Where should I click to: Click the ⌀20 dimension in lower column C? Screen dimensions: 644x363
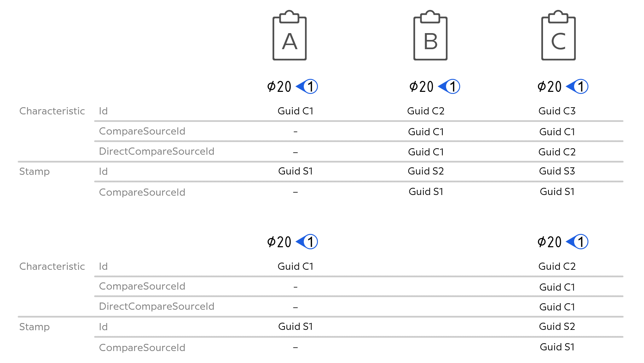click(550, 242)
